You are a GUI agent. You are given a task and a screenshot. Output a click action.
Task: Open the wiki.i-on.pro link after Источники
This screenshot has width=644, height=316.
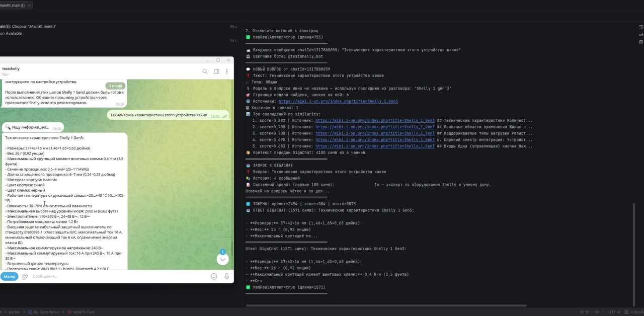(x=338, y=101)
